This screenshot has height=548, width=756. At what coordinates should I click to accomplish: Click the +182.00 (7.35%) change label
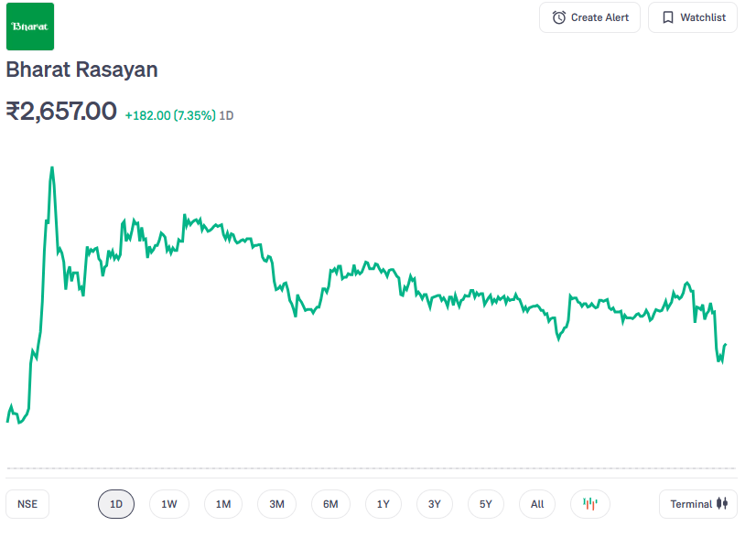click(170, 116)
